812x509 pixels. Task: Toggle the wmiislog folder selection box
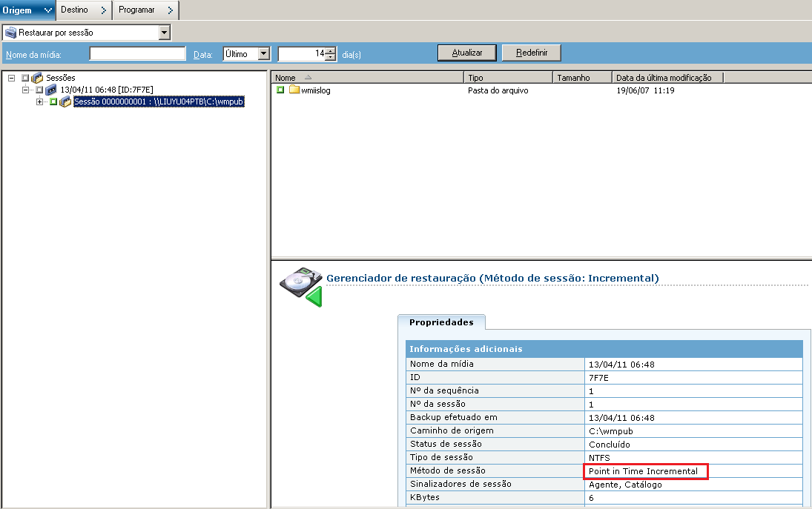coord(280,90)
